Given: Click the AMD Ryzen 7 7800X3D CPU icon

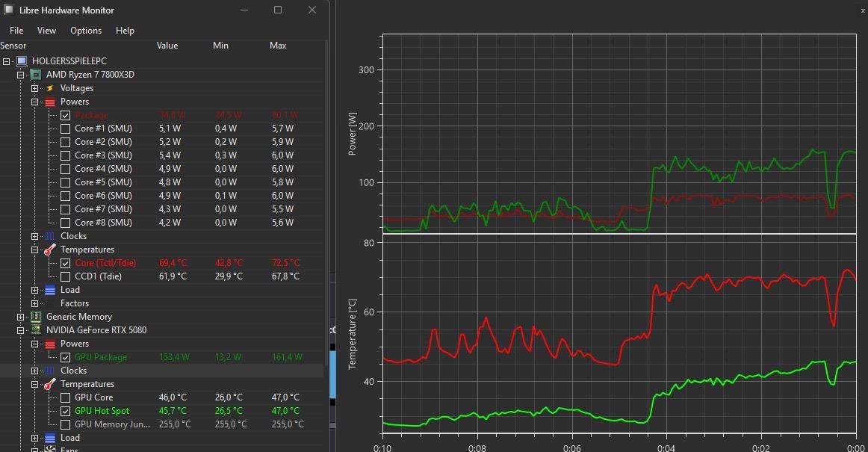Looking at the screenshot, I should tap(35, 74).
